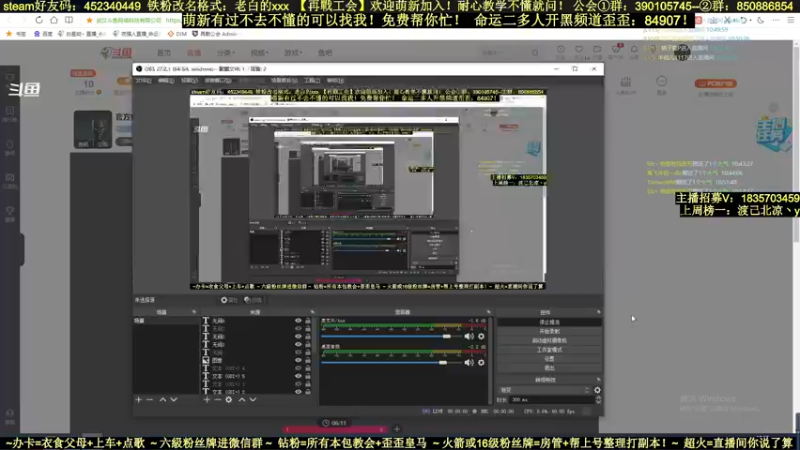Move selected scene down

[x=173, y=400]
